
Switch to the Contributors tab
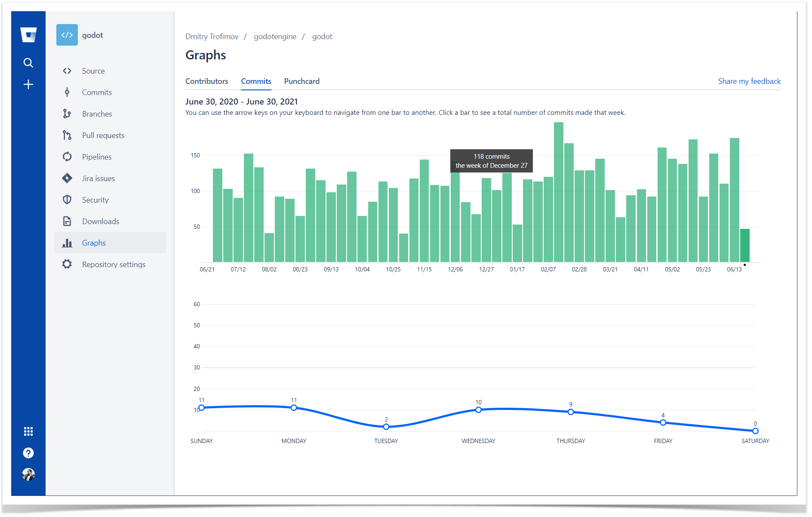tap(206, 81)
